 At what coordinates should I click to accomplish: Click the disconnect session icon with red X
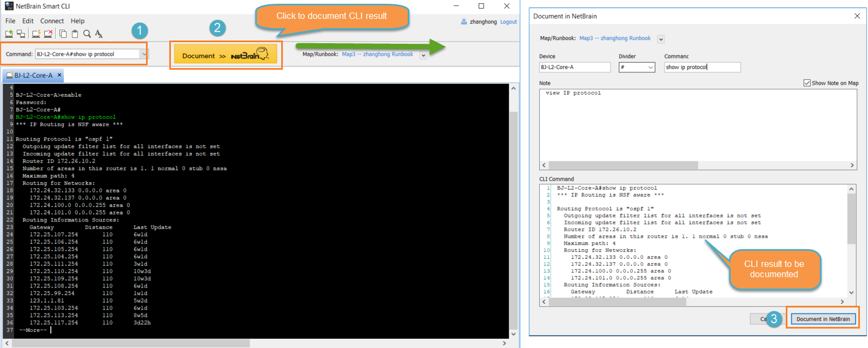point(48,34)
